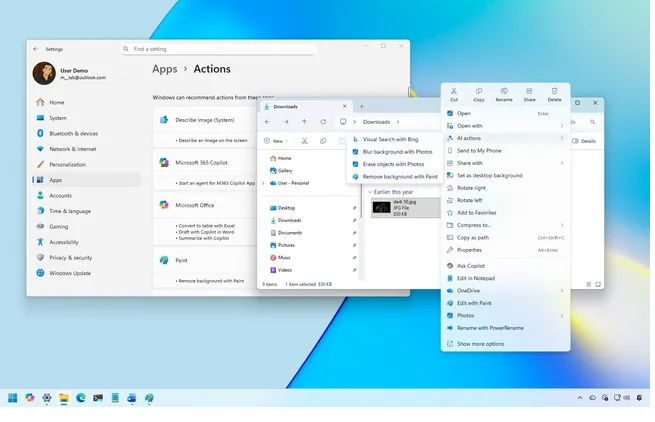This screenshot has width=655, height=422.
Task: Click Show more options
Action: point(505,344)
